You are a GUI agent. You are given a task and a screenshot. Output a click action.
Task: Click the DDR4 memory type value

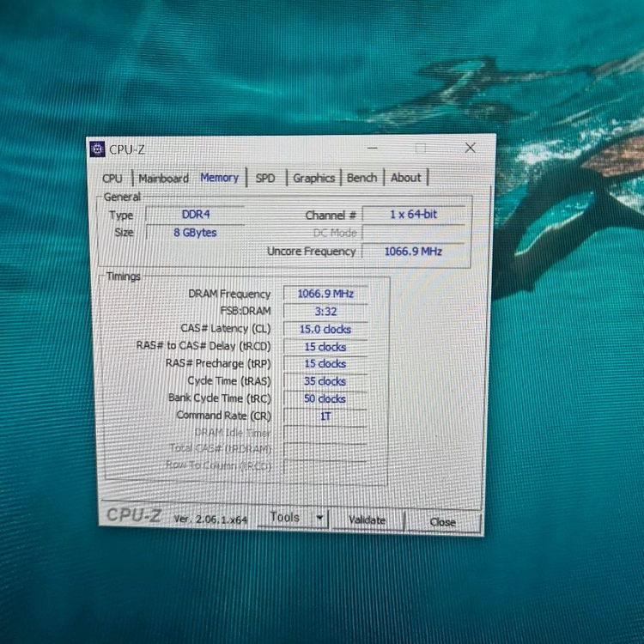coord(196,215)
